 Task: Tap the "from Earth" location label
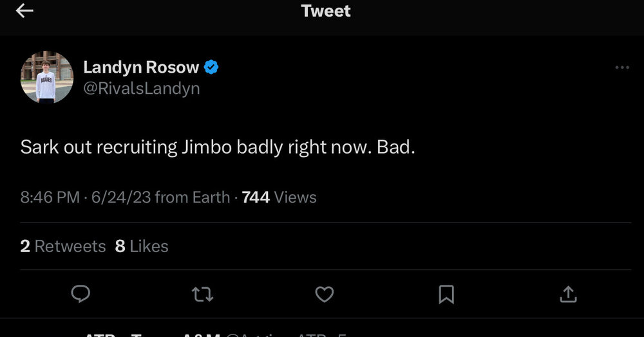click(192, 197)
